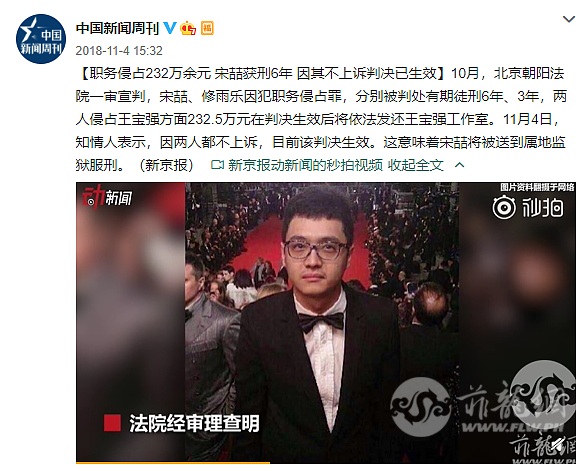The image size is (586, 471).
Task: Click the 动新闻 logo in the video corner
Action: click(107, 197)
